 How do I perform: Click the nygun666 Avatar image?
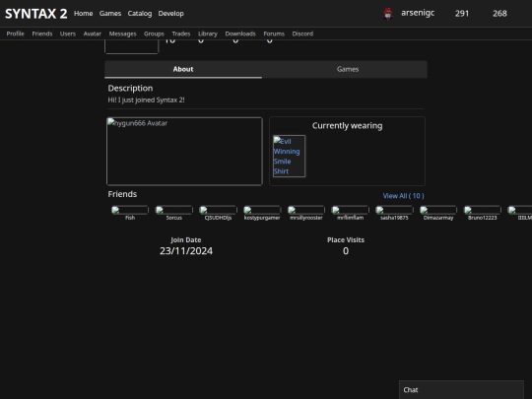(x=184, y=152)
